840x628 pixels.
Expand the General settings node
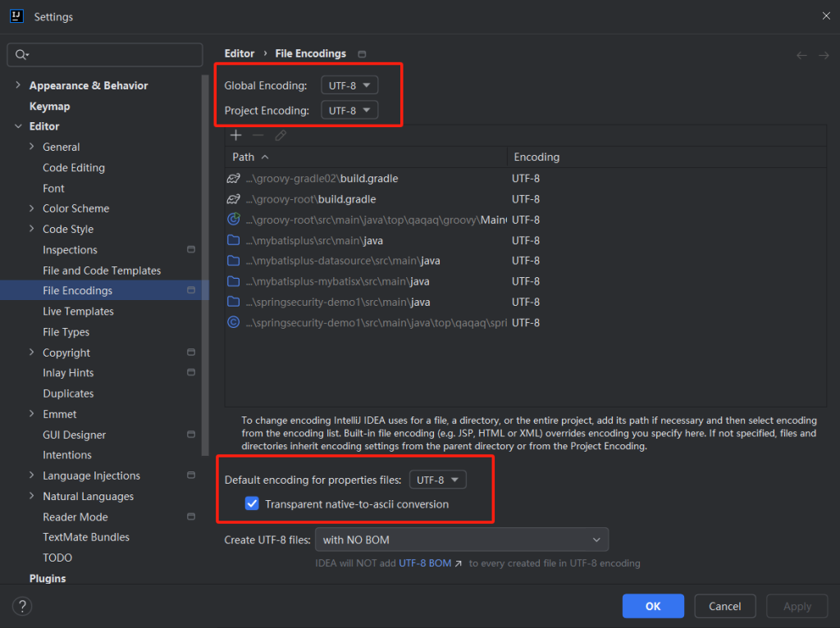[x=32, y=147]
